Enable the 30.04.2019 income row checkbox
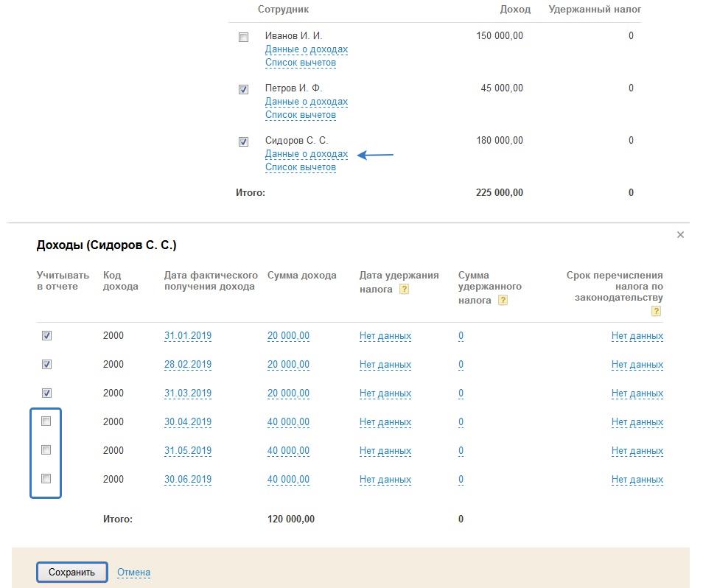 46,421
